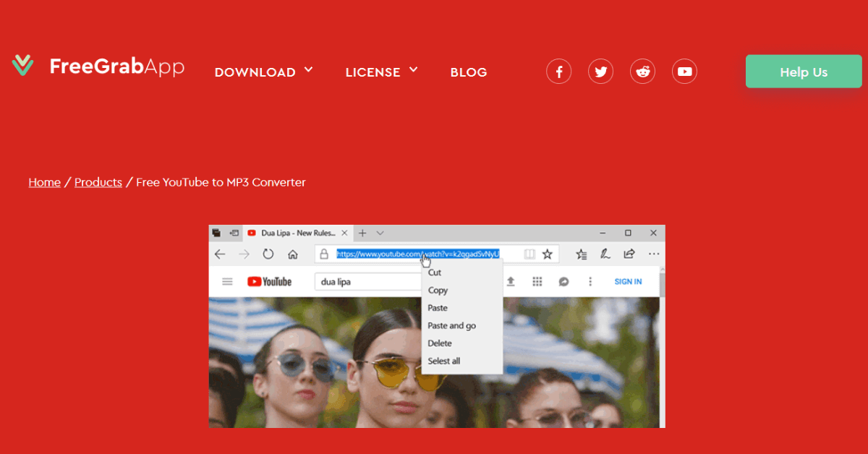868x454 pixels.
Task: Open the LICENSE navigation item
Action: pos(373,72)
